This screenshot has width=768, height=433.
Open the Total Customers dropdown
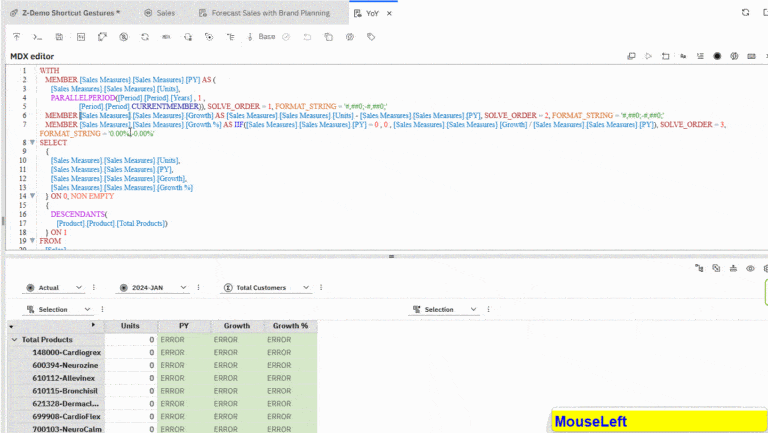[x=266, y=288]
